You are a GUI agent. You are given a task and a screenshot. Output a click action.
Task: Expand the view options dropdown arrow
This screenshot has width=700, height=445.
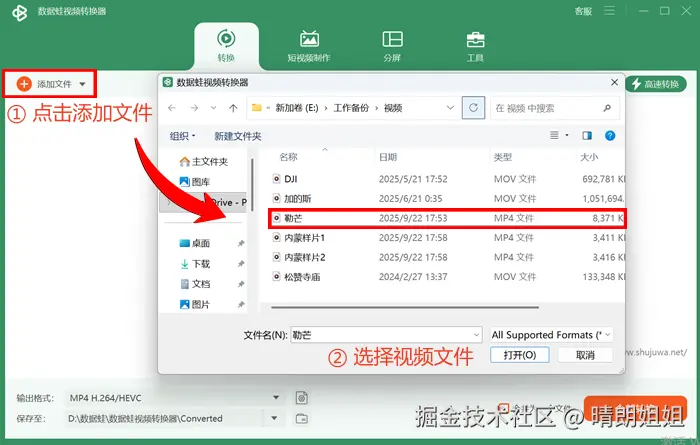click(567, 135)
